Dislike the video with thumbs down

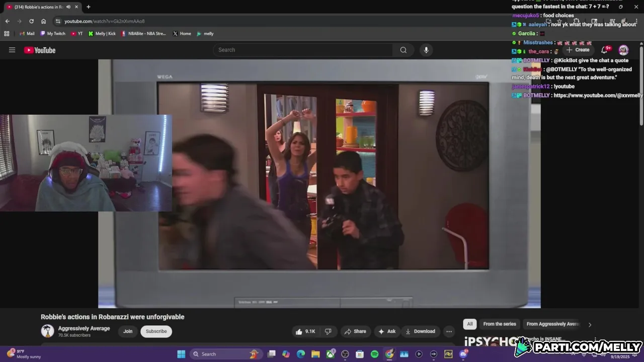pos(328,331)
